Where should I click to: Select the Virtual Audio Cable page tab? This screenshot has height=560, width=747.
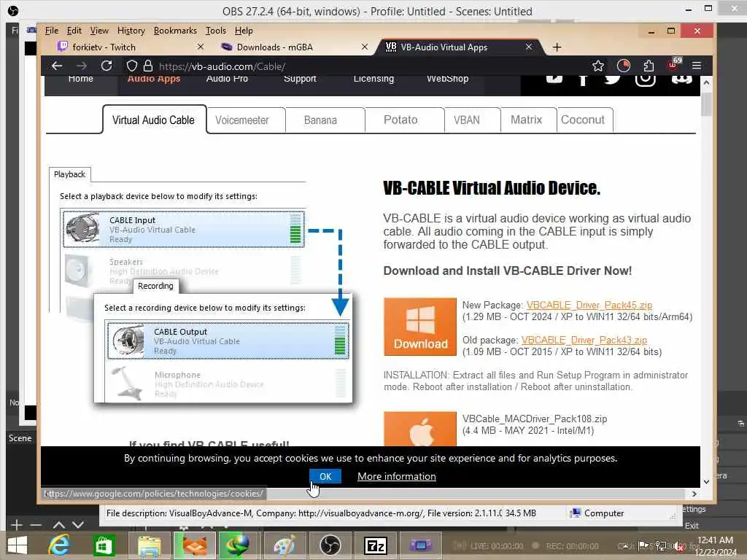click(x=153, y=120)
